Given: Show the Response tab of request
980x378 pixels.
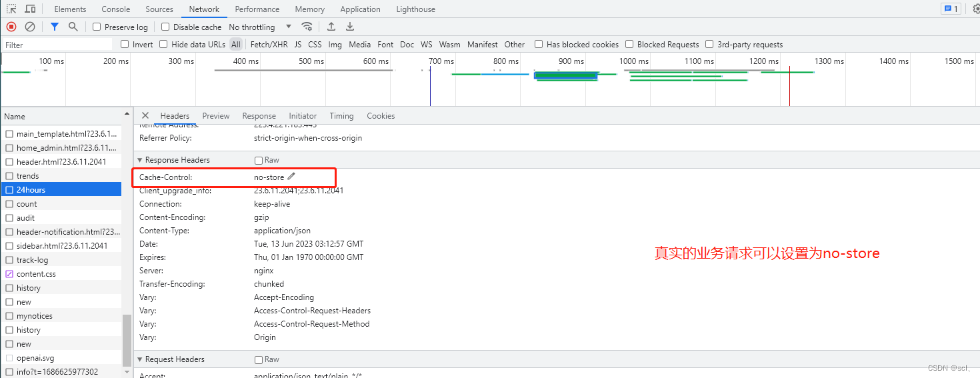Looking at the screenshot, I should pos(259,115).
